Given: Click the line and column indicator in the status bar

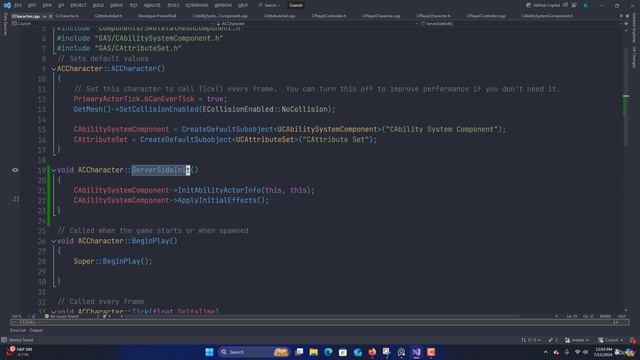Looking at the screenshot, I should point(580,316).
